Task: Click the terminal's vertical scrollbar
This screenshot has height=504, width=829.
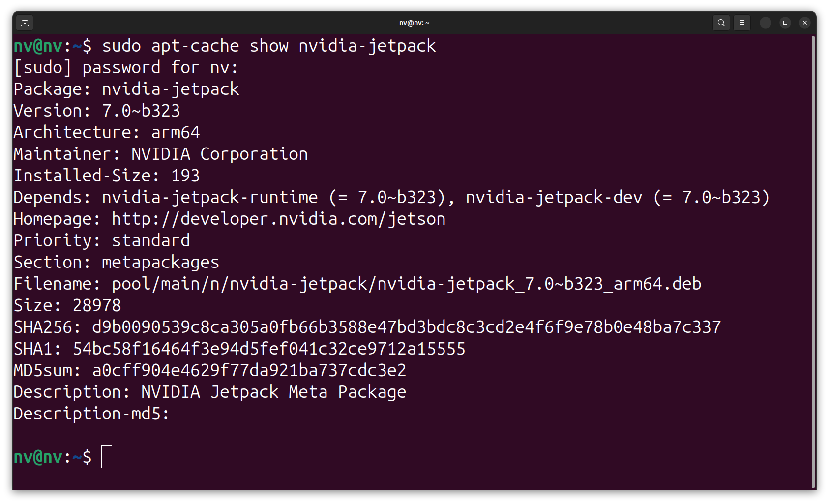Action: [813, 261]
